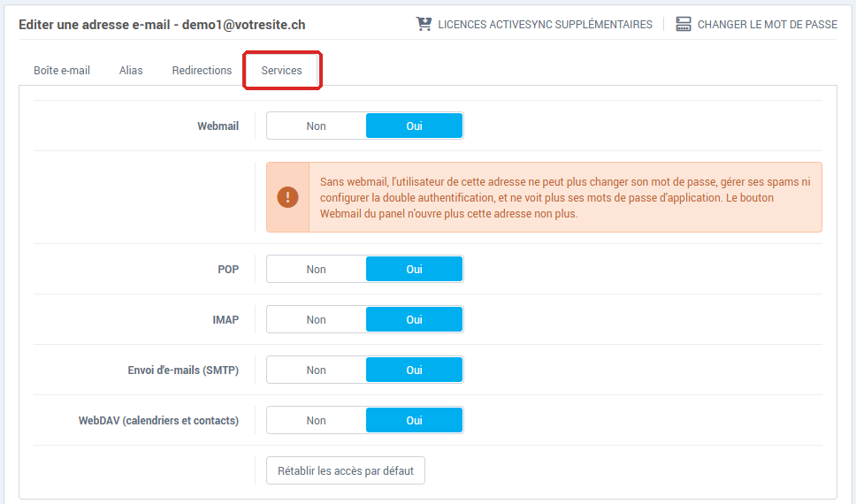Viewport: 856px width, 504px height.
Task: Turn IMAP on via Oui
Action: [415, 319]
